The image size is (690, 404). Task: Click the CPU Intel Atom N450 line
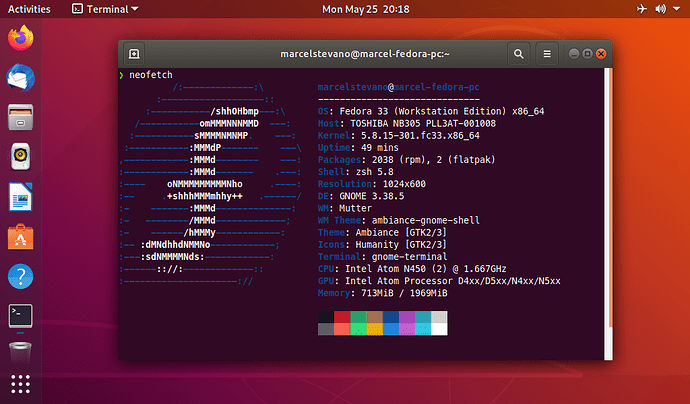(412, 269)
